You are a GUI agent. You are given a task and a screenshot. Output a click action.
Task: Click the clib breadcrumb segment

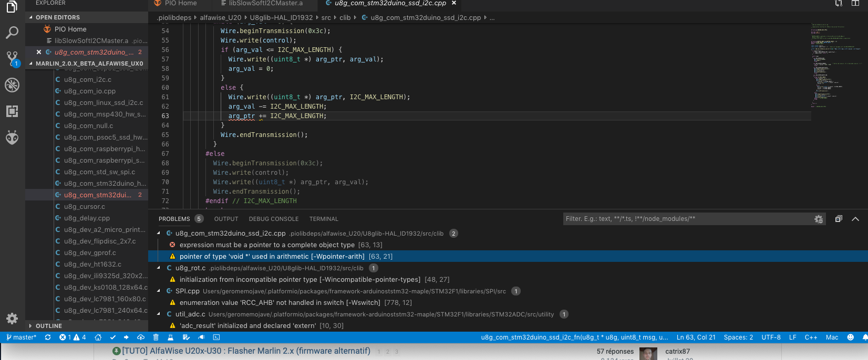[x=345, y=18]
